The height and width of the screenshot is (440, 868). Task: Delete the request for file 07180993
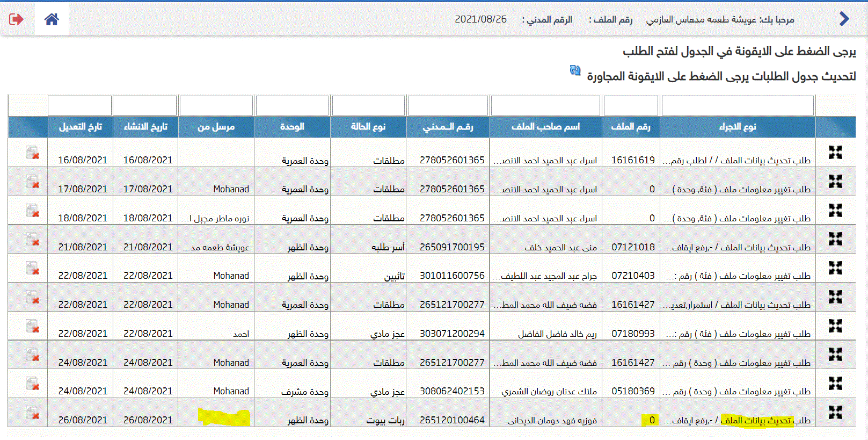[x=32, y=326]
